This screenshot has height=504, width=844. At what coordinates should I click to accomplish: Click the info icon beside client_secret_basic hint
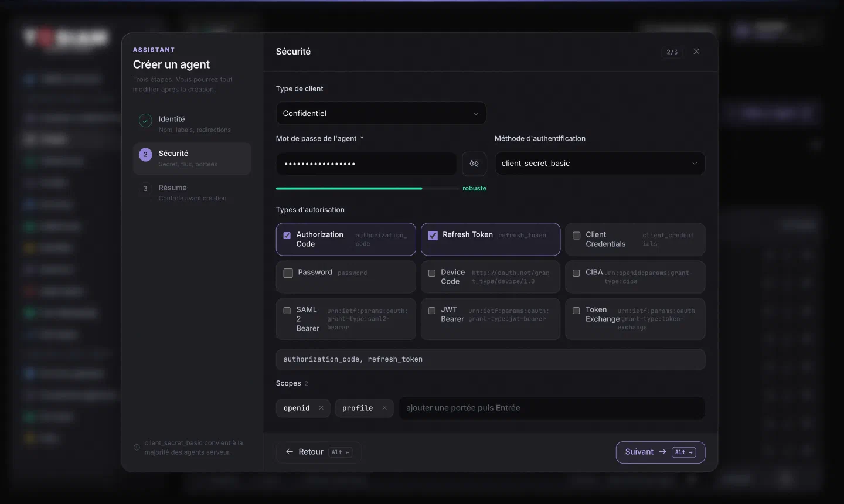point(137,447)
